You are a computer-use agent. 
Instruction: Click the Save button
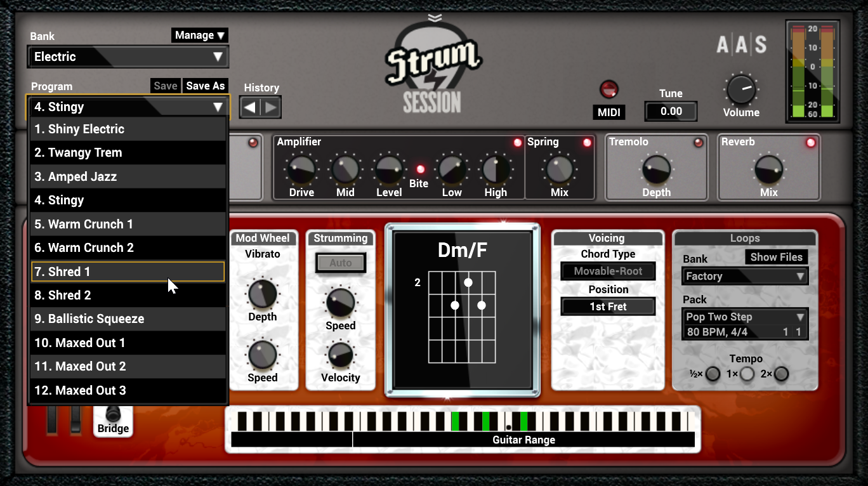[166, 86]
